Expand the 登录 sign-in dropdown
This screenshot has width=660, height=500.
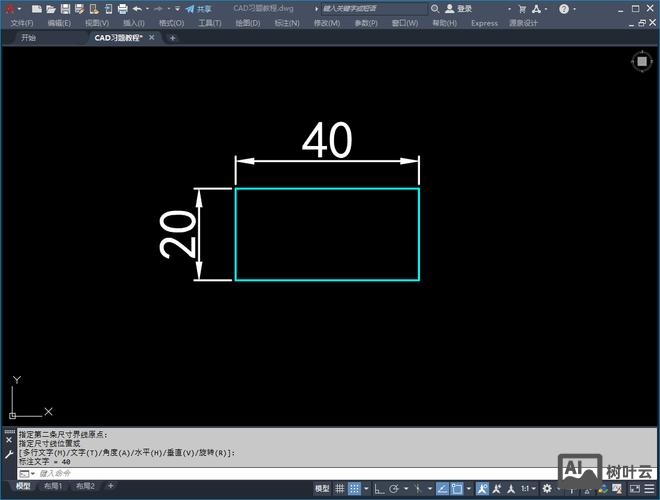coord(464,8)
